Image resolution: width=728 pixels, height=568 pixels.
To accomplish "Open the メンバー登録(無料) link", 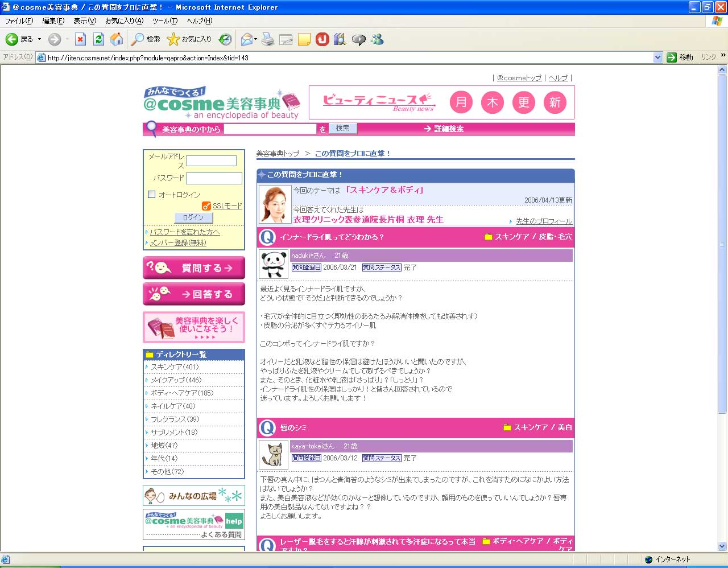I will click(178, 243).
